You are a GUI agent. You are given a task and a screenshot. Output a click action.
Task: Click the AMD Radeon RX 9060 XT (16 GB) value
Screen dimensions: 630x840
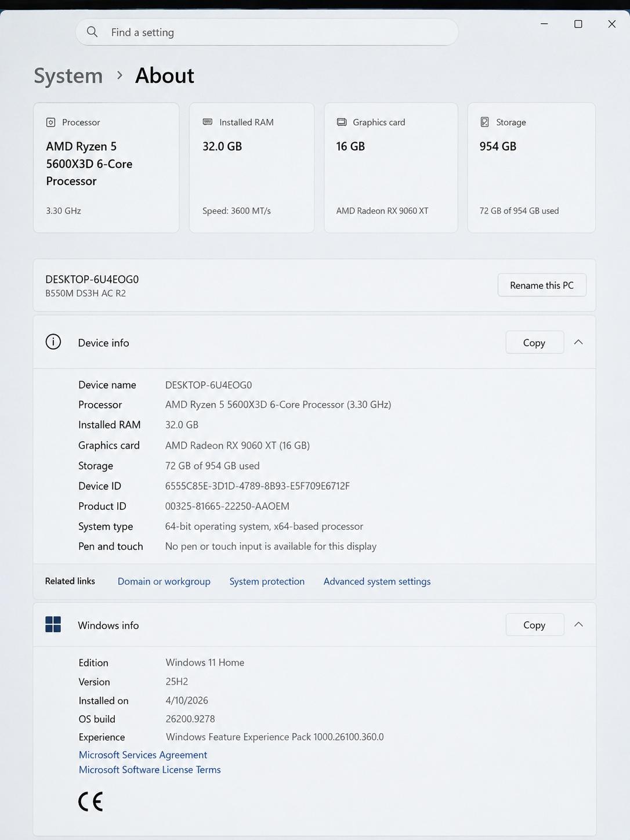coord(237,446)
